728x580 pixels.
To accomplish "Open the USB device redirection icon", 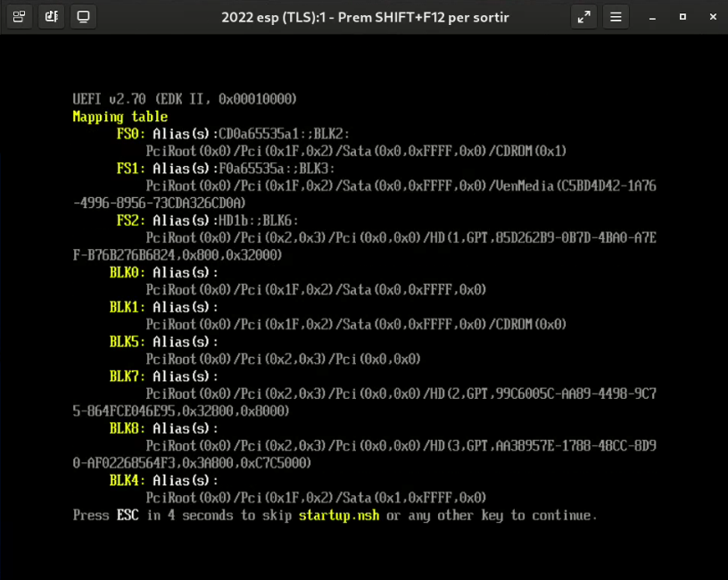I will point(52,17).
